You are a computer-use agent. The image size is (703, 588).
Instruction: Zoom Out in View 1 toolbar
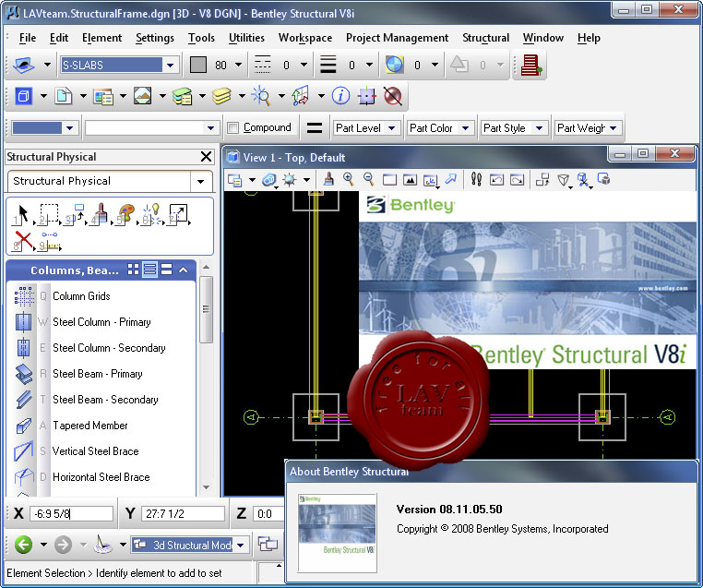[x=368, y=180]
